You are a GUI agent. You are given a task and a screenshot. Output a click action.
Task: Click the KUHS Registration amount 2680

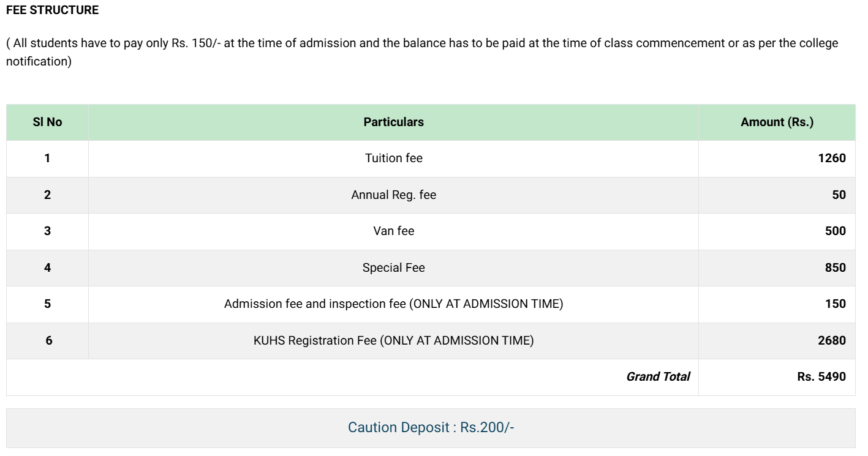[831, 340]
